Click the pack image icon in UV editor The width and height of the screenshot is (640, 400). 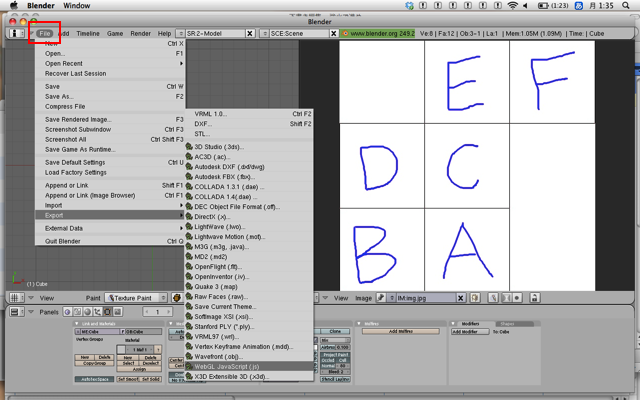[475, 298]
